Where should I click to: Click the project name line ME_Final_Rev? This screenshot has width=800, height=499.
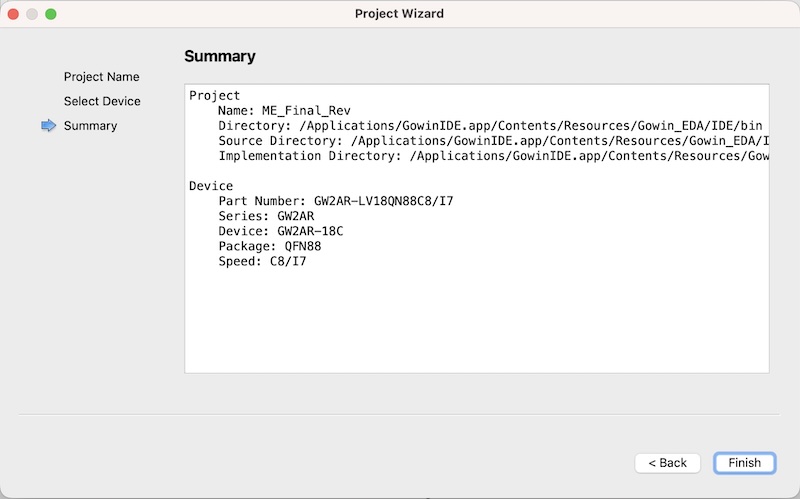(x=284, y=111)
